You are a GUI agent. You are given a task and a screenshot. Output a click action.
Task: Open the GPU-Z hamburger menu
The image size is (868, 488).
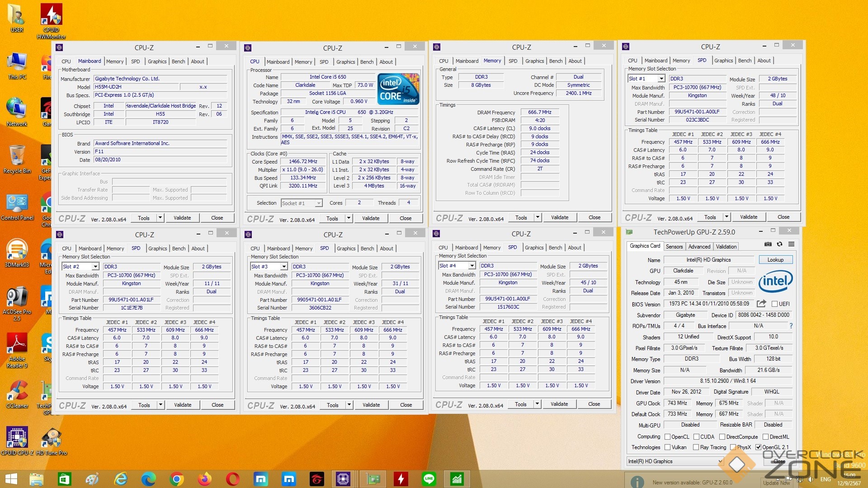[x=791, y=244]
